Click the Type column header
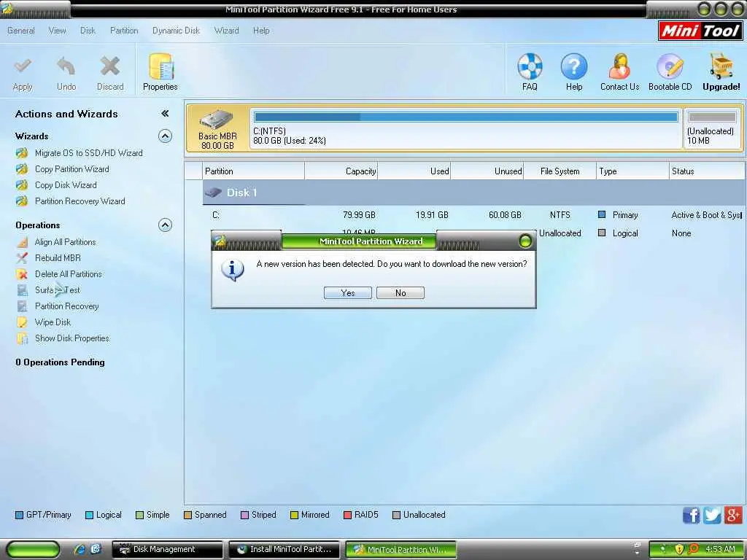Viewport: 747px width, 560px height. 632,171
